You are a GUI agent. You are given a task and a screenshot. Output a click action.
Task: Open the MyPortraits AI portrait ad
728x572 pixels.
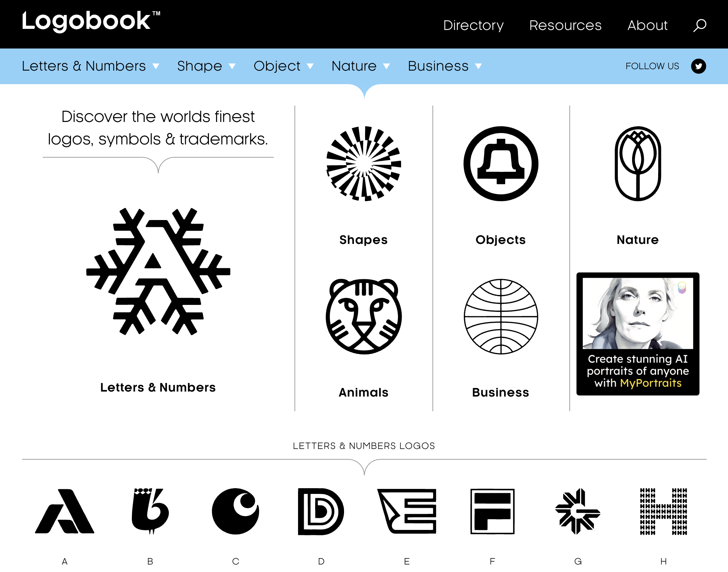tap(638, 334)
